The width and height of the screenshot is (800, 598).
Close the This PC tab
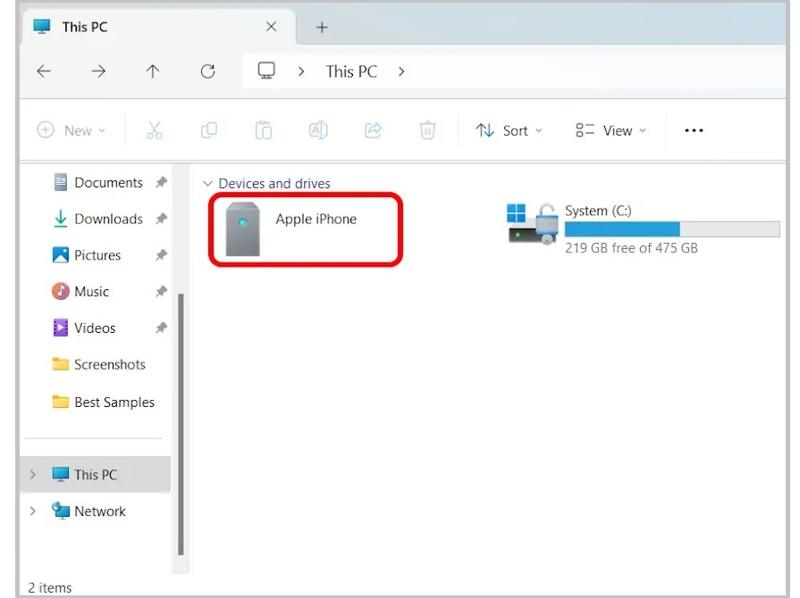(271, 27)
